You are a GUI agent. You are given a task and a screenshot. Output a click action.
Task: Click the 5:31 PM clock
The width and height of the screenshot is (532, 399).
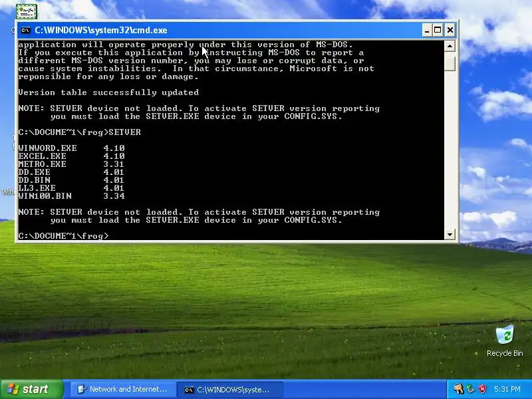point(507,389)
